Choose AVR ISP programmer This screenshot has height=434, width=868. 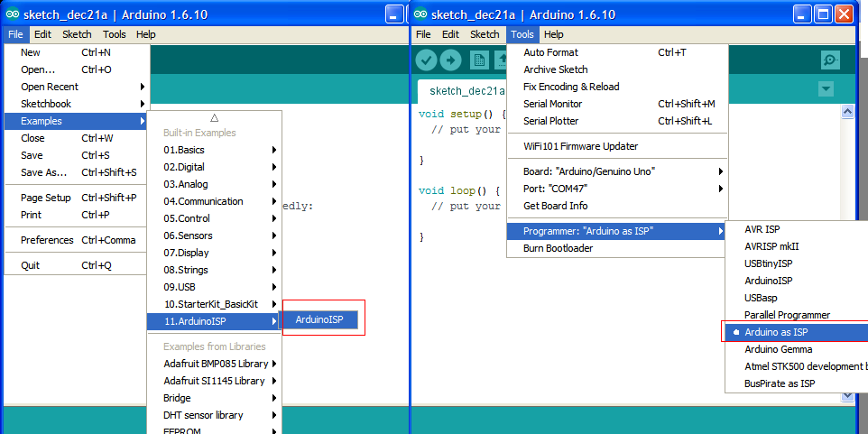point(797,229)
